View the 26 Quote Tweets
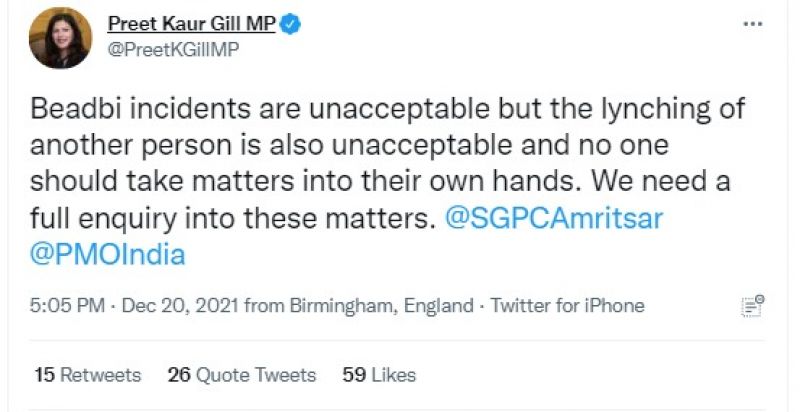Image resolution: width=800 pixels, height=412 pixels. 242,375
